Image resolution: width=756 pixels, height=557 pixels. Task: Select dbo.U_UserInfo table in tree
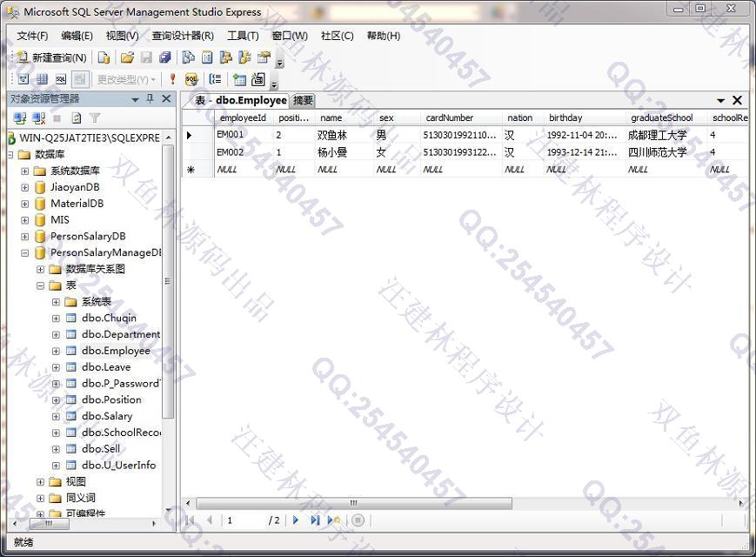118,465
